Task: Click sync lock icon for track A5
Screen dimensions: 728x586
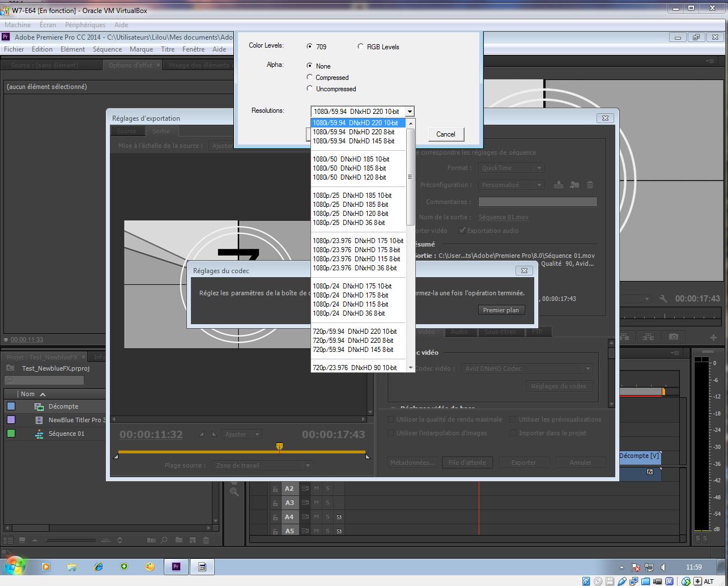Action: tap(305, 531)
